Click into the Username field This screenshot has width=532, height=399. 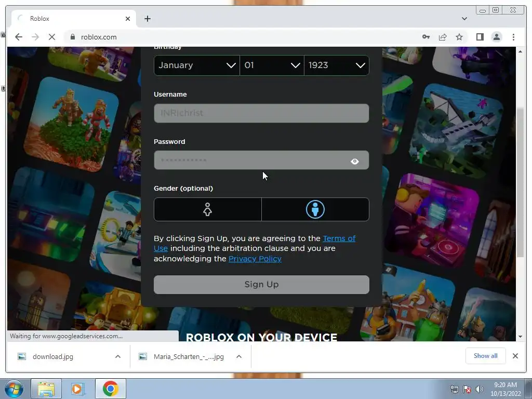261,113
